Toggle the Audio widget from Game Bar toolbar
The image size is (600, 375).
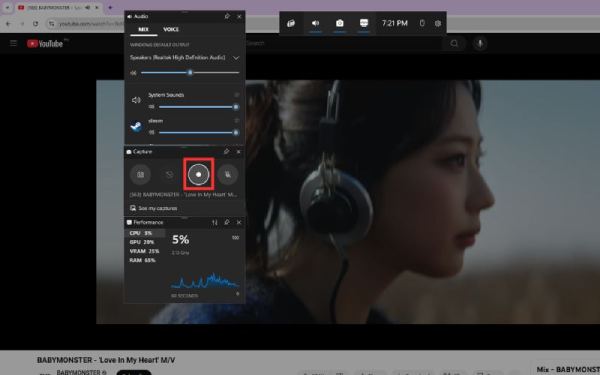pyautogui.click(x=315, y=23)
